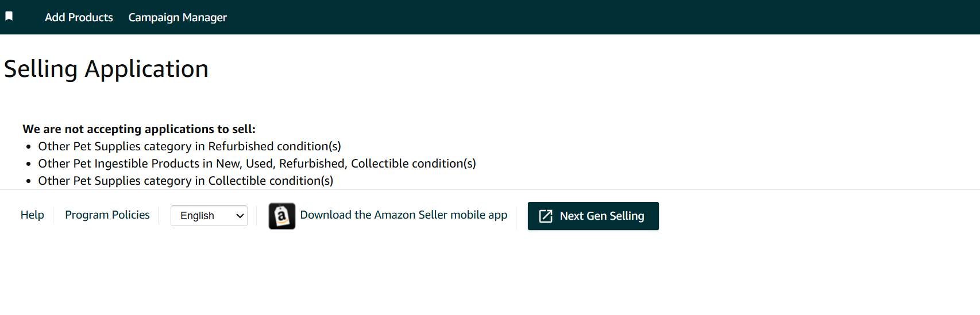Image resolution: width=980 pixels, height=315 pixels.
Task: Follow Download the Amazon Seller mobile app link
Action: 404,215
